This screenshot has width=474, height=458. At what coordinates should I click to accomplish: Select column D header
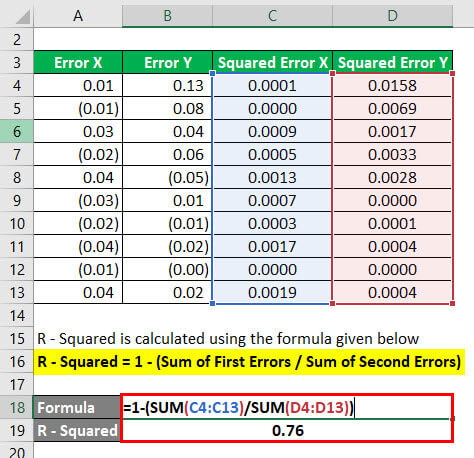[x=392, y=16]
